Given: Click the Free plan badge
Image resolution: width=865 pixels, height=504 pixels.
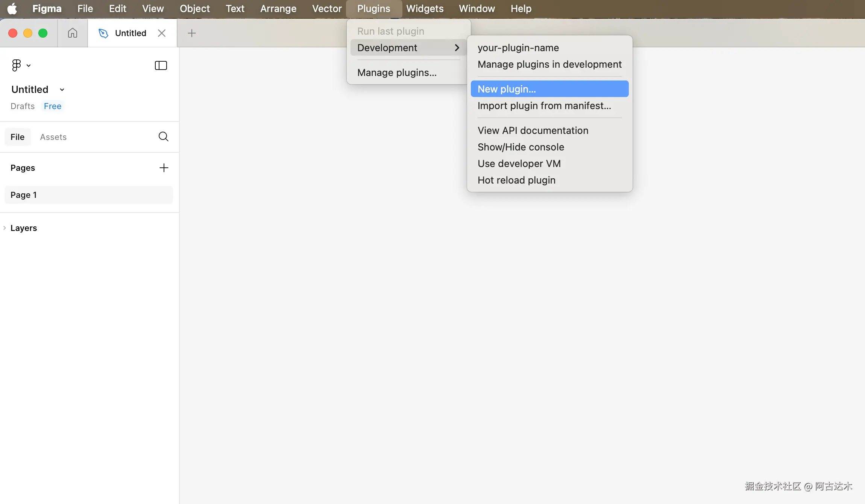Looking at the screenshot, I should click(52, 106).
